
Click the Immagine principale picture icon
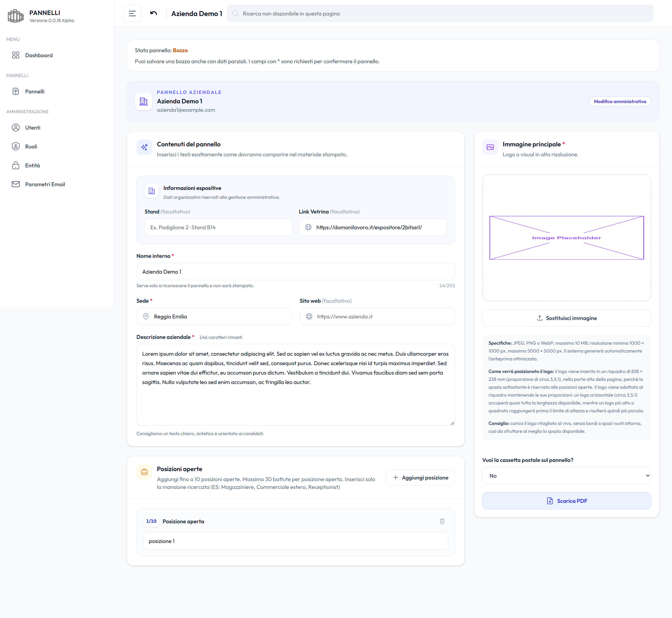(490, 147)
